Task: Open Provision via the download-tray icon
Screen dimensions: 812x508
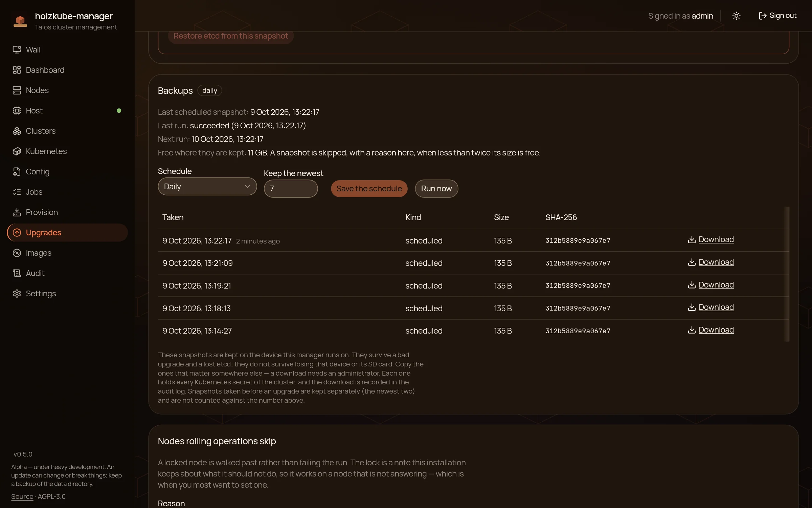Action: [x=17, y=212]
